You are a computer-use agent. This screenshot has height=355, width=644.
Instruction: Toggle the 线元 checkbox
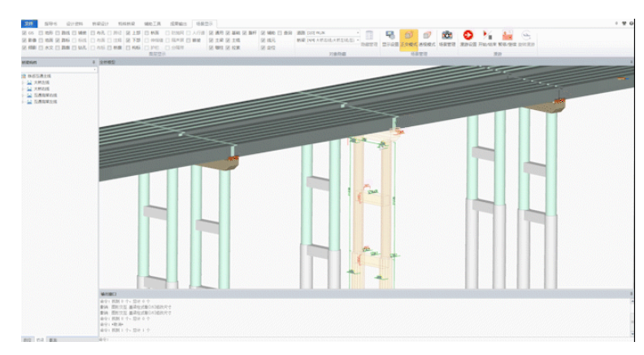(x=263, y=41)
